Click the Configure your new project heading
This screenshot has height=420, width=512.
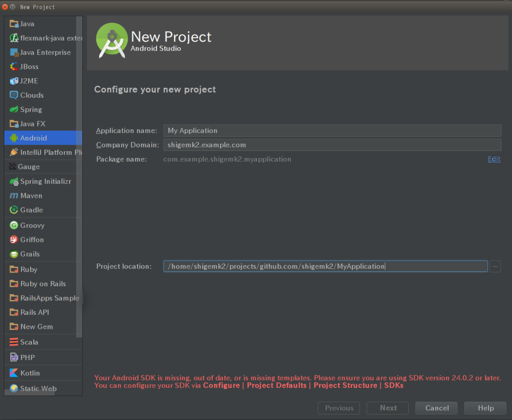tap(155, 89)
